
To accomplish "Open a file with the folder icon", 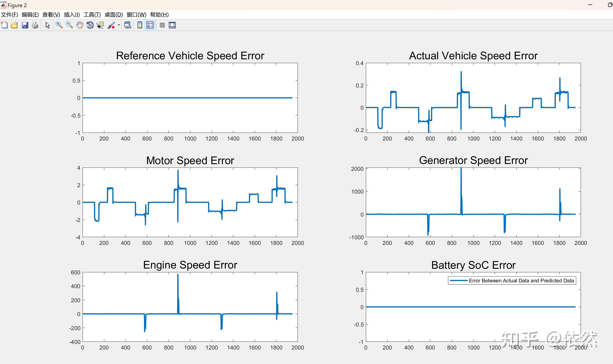I will (15, 25).
